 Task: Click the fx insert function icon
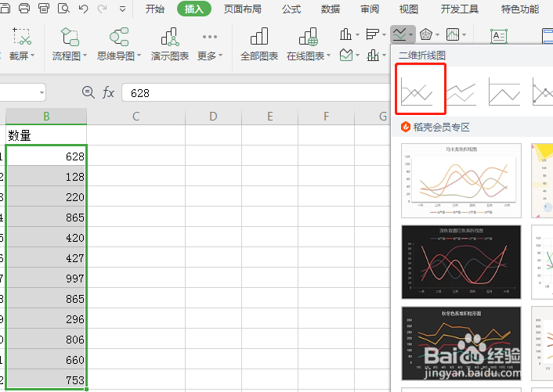108,92
